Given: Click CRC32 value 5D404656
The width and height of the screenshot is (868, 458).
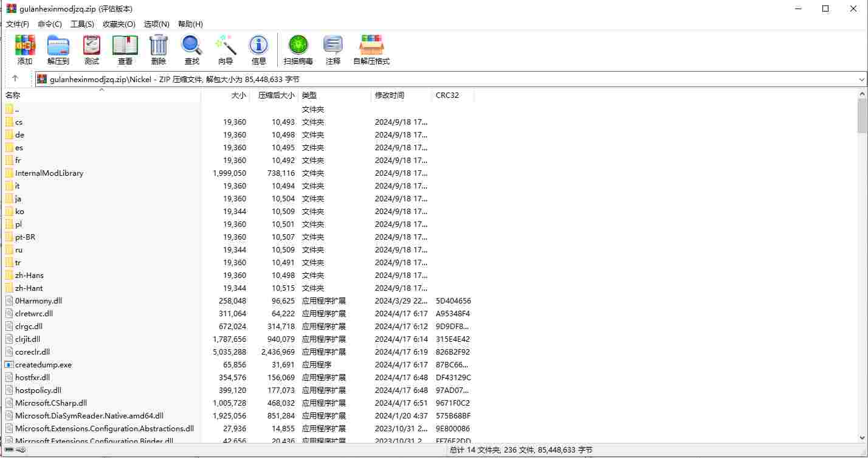Looking at the screenshot, I should (453, 300).
